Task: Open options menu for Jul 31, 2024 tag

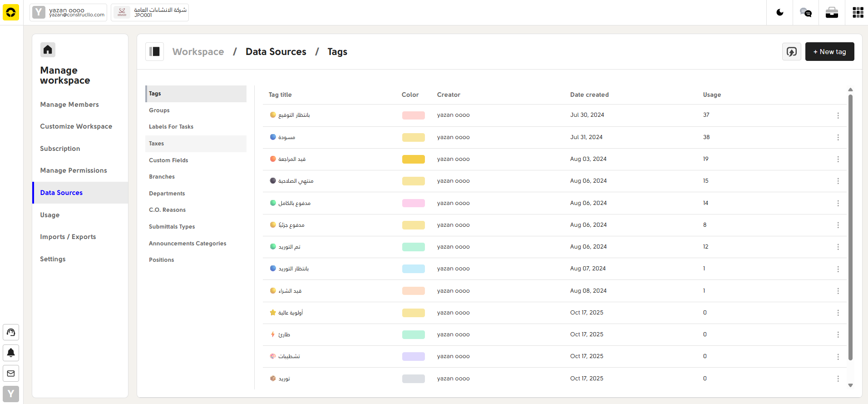Action: click(x=838, y=137)
